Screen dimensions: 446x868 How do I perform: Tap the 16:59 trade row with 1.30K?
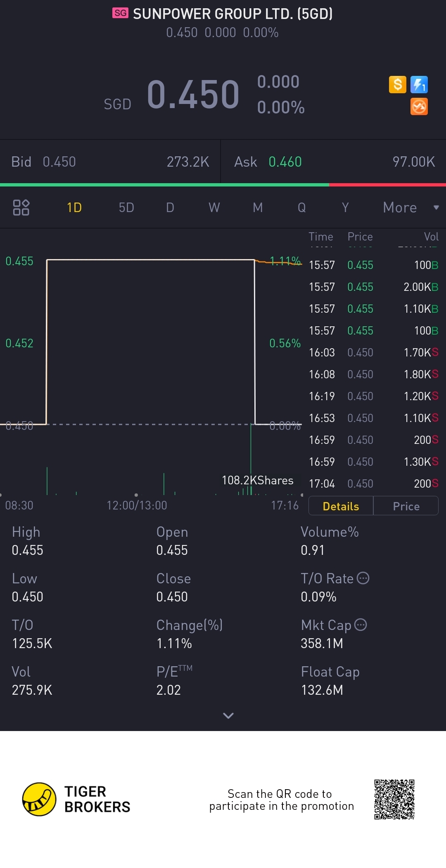[374, 462]
